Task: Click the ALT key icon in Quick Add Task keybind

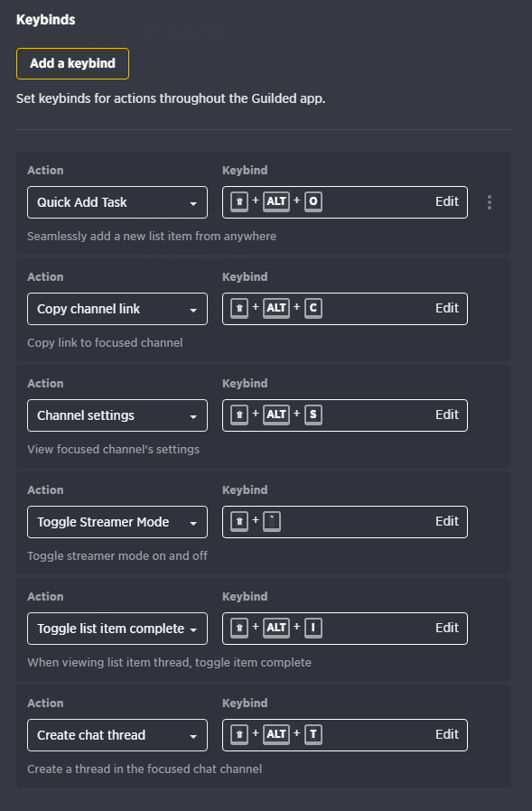Action: pos(276,201)
